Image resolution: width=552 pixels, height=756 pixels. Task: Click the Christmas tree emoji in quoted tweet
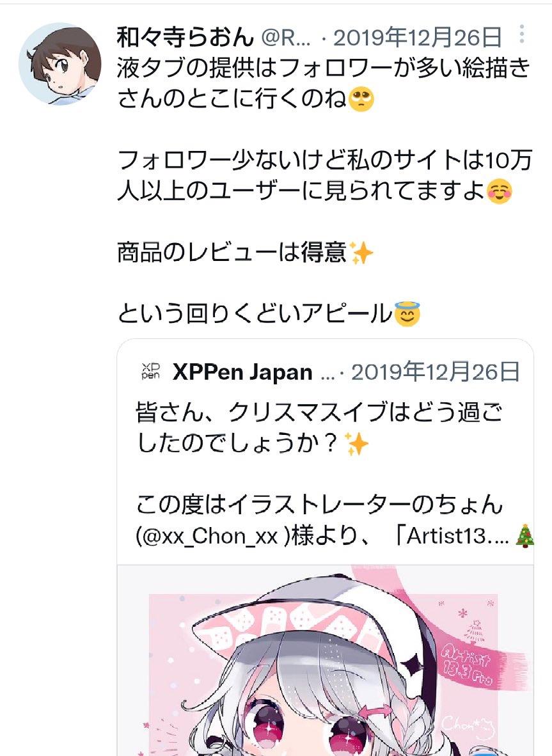[524, 536]
